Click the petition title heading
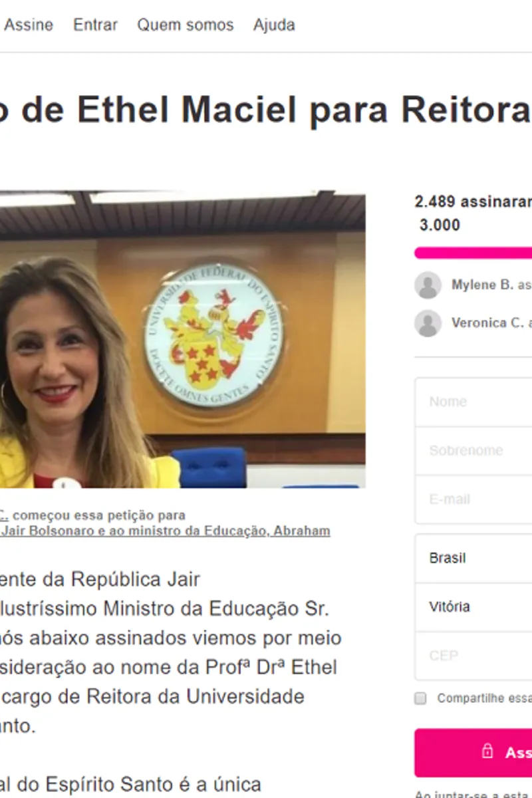The width and height of the screenshot is (532, 798). [x=266, y=110]
